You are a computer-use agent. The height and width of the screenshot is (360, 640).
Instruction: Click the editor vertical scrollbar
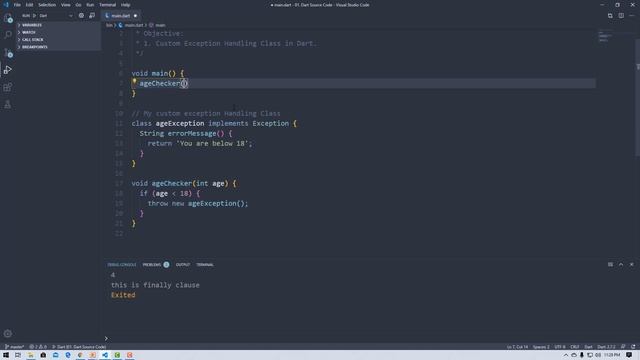point(638,97)
